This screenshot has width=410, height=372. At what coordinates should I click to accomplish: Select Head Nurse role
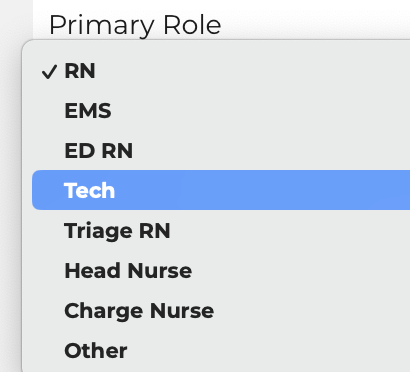pos(221,270)
